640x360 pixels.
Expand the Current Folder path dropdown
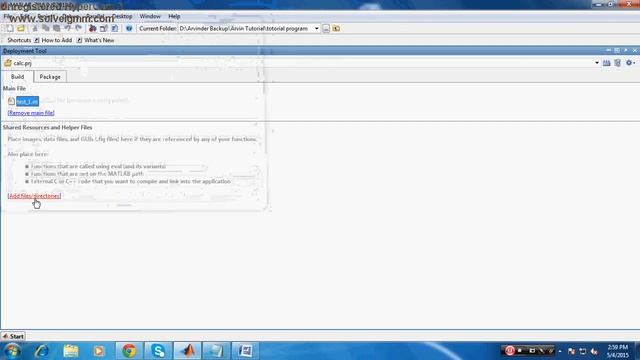point(316,29)
